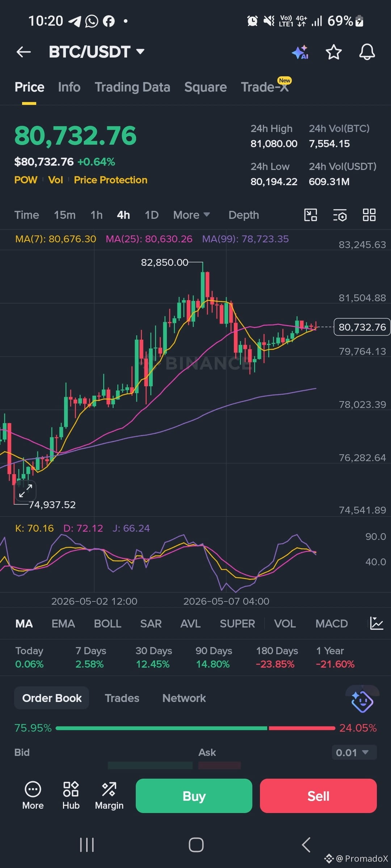Tap the 7 Days 2.58% performance
The height and width of the screenshot is (868, 391).
click(91, 657)
